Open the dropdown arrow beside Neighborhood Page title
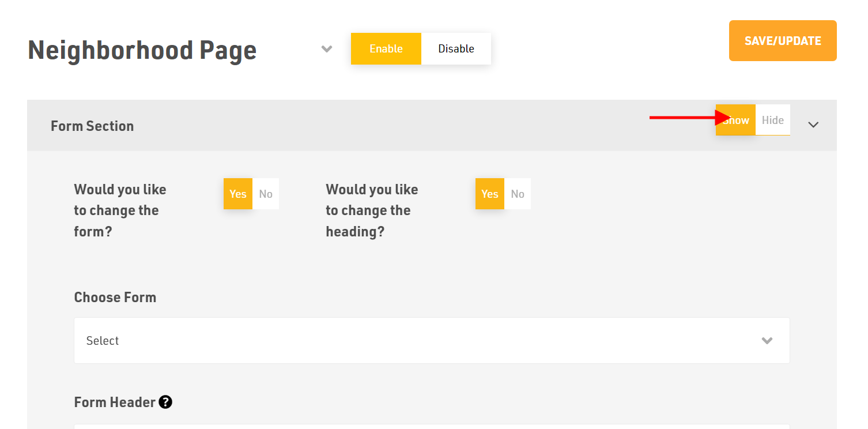This screenshot has height=429, width=868. click(327, 49)
